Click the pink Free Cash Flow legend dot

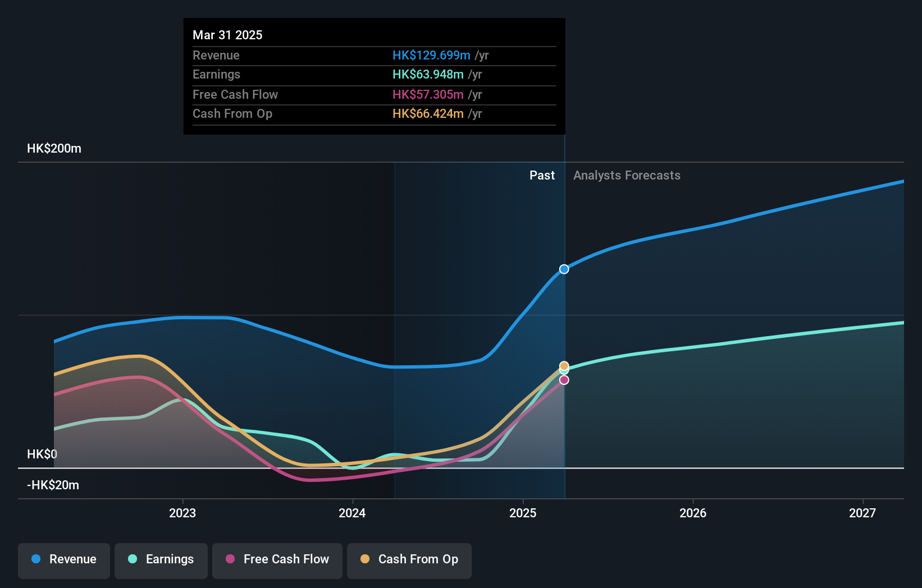tap(230, 559)
